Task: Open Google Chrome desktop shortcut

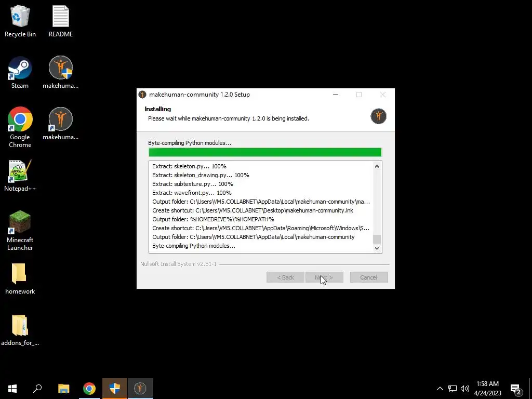Action: pos(20,128)
